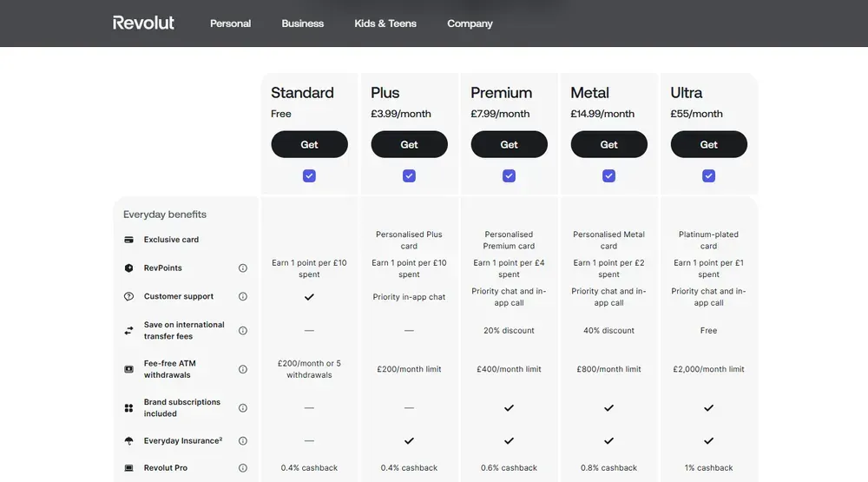Click the Fee-free ATM withdrawals icon
Image resolution: width=868 pixels, height=482 pixels.
(128, 369)
